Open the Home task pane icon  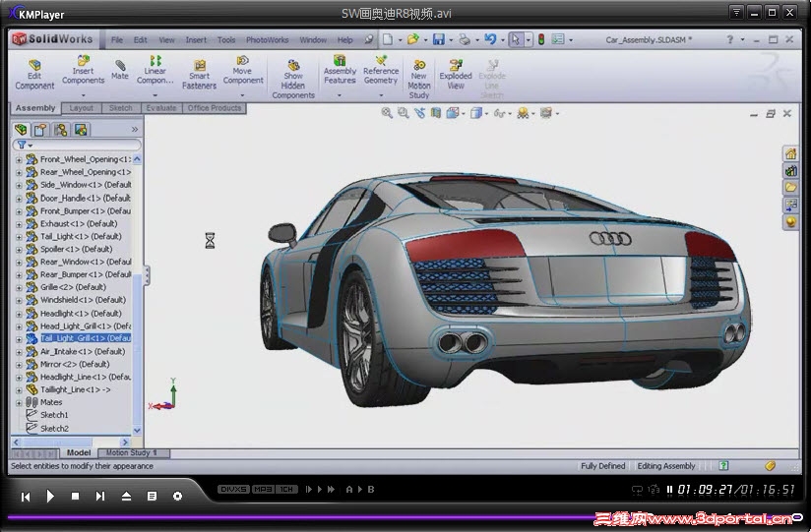point(790,153)
